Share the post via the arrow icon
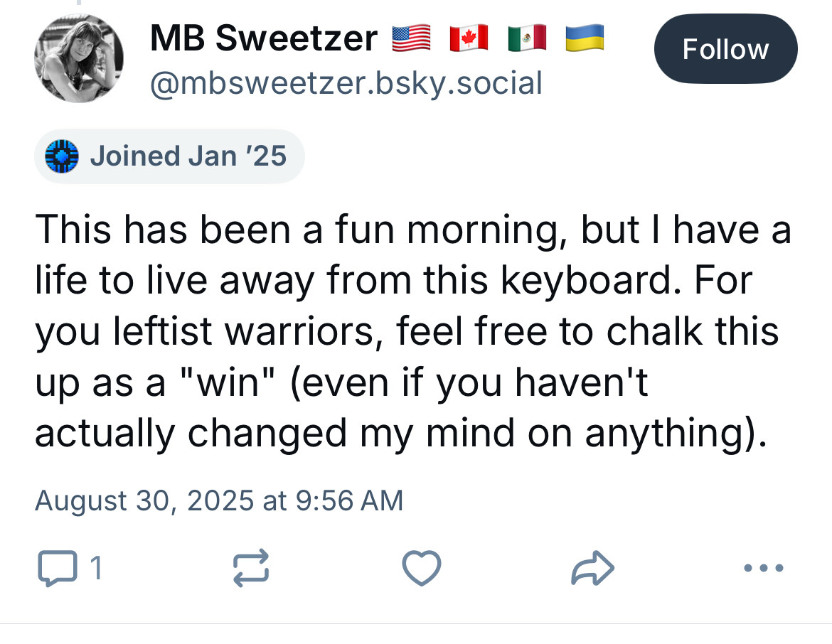Screen dimensions: 832x644 [x=592, y=568]
